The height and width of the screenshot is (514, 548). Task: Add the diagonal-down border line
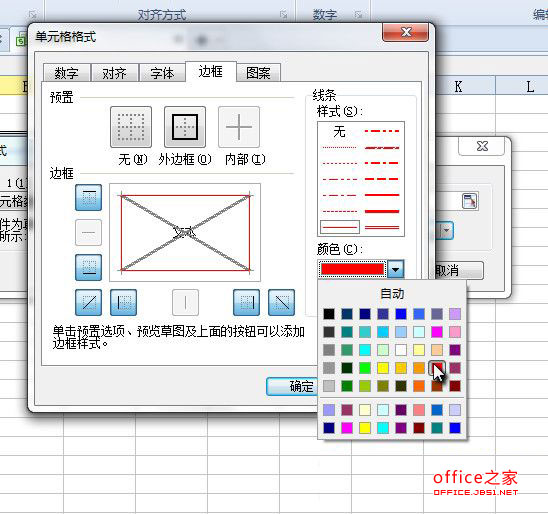point(281,303)
